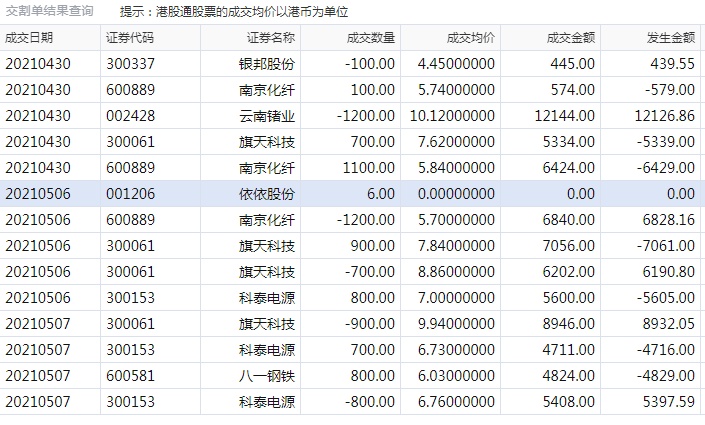The width and height of the screenshot is (705, 425).
Task: Select the 6202.00 amount cell
Action: [569, 272]
